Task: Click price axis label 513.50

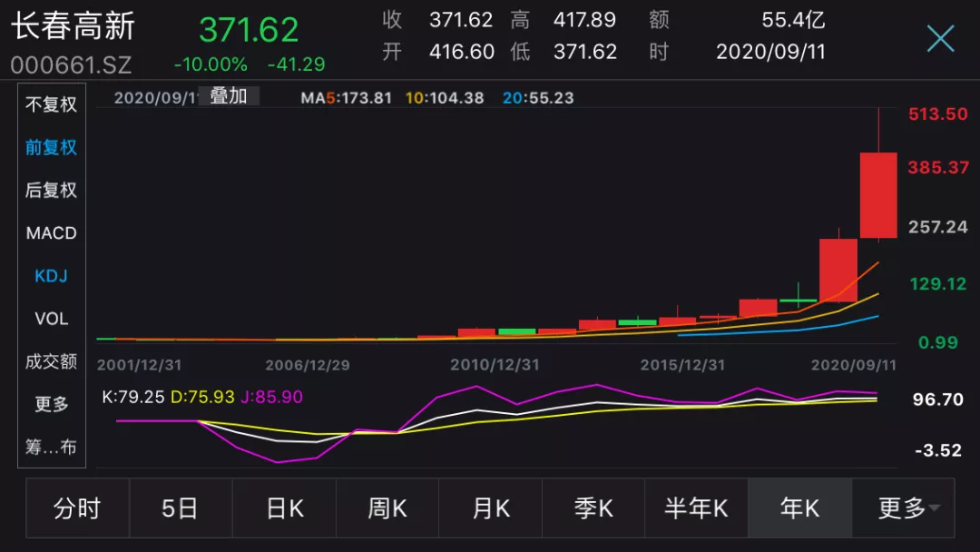Action: pyautogui.click(x=937, y=114)
